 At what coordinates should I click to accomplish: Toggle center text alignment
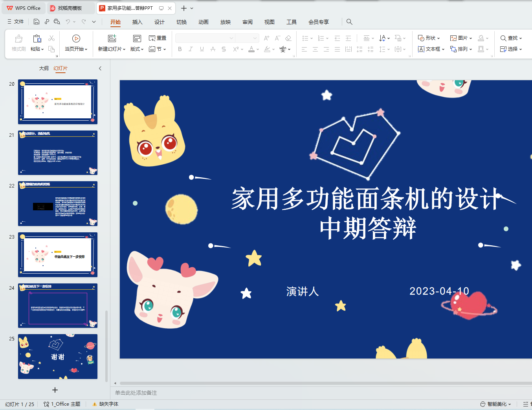[x=316, y=49]
